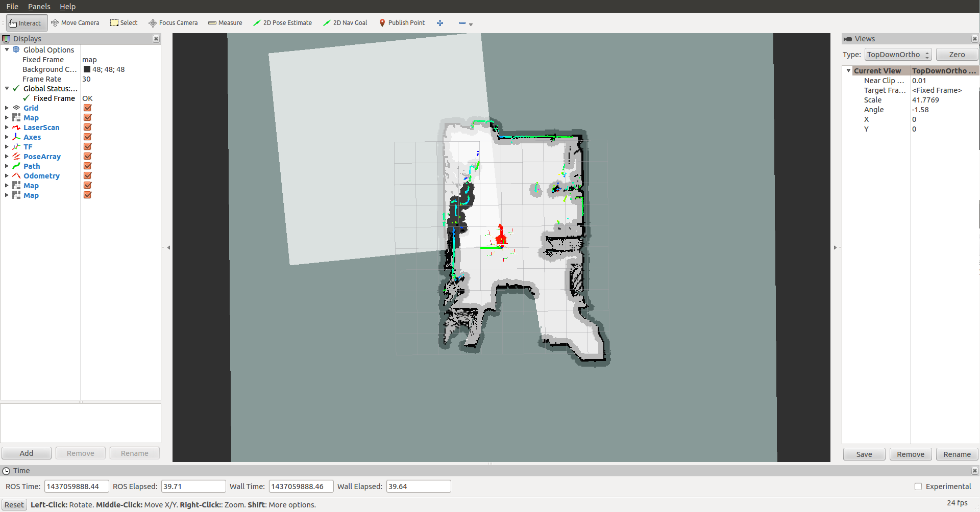The height and width of the screenshot is (512, 980).
Task: Click the TF display icon
Action: (x=16, y=147)
